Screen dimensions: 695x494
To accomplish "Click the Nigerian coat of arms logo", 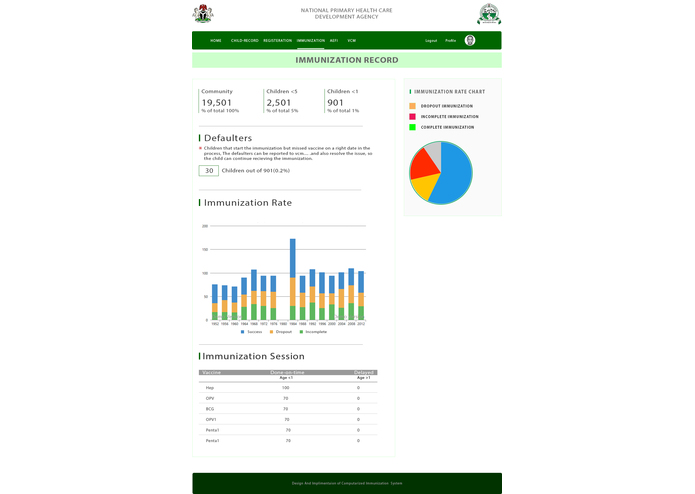I will tap(203, 13).
